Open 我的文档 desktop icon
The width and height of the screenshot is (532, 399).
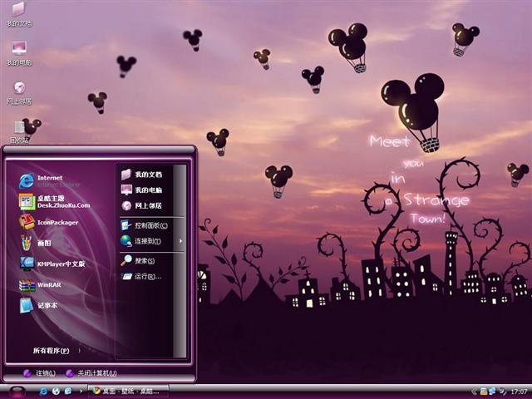pyautogui.click(x=19, y=14)
